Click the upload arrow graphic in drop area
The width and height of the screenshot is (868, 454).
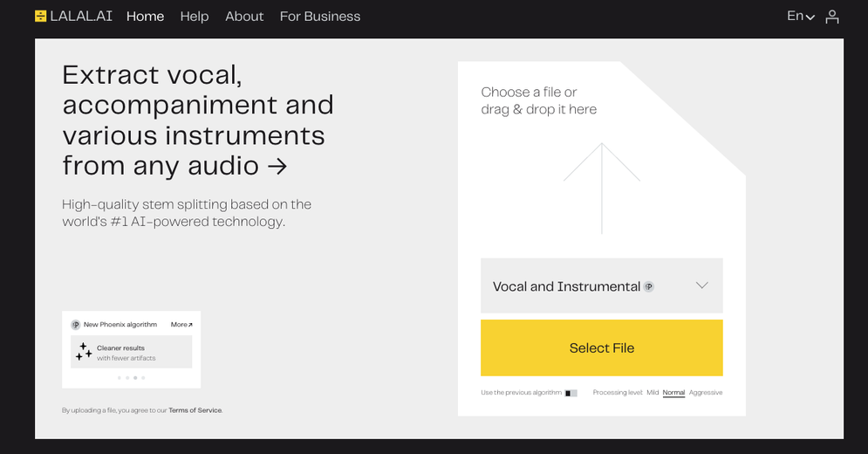tap(602, 189)
